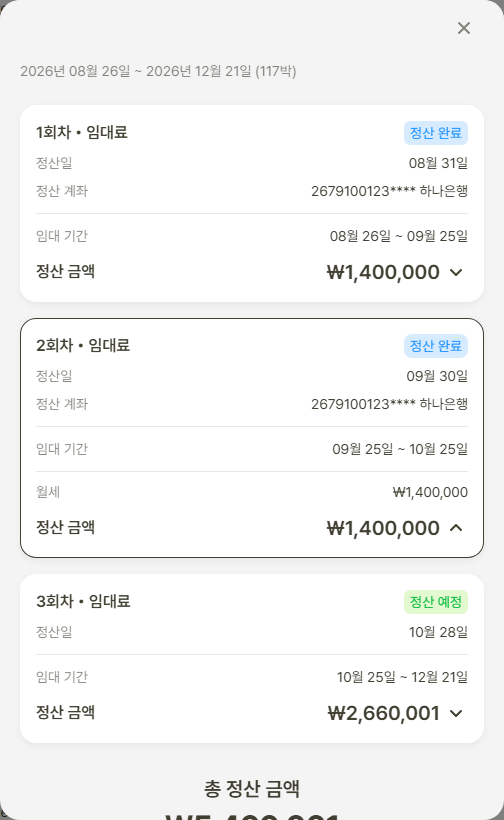Expand the 1회차 정산 금액 chevron

pos(456,272)
